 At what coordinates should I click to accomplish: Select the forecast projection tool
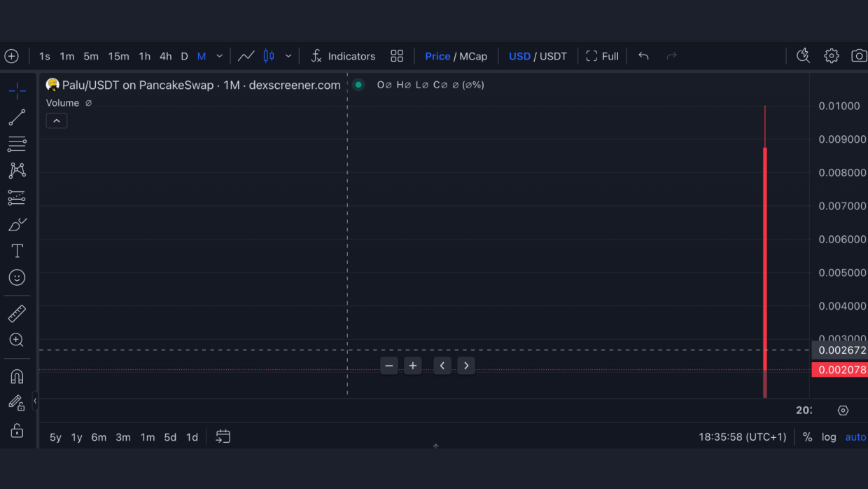17,198
